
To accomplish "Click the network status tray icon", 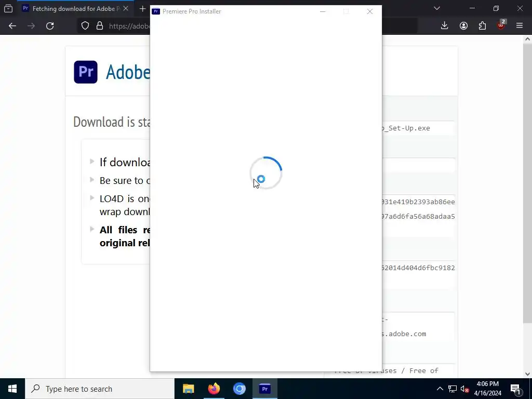I will tap(453, 389).
